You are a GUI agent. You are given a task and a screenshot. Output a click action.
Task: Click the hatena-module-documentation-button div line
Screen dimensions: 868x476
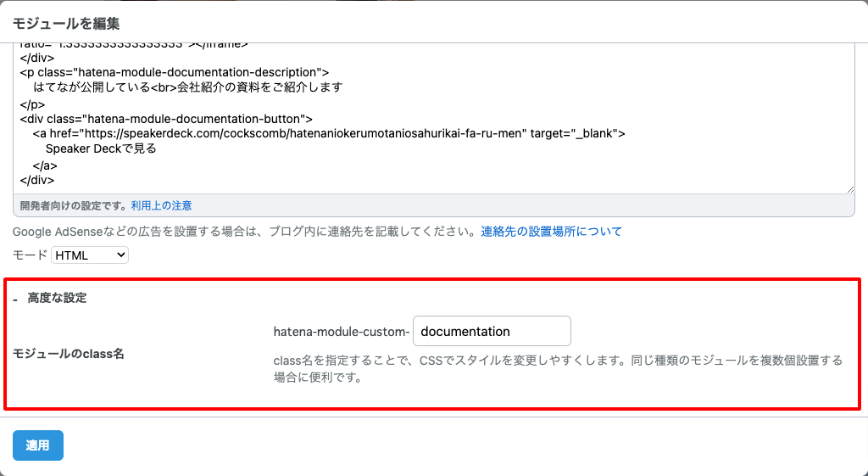(166, 118)
